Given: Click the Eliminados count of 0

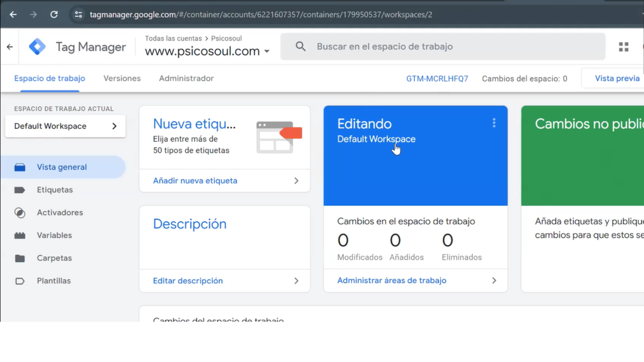Looking at the screenshot, I should click(x=448, y=241).
